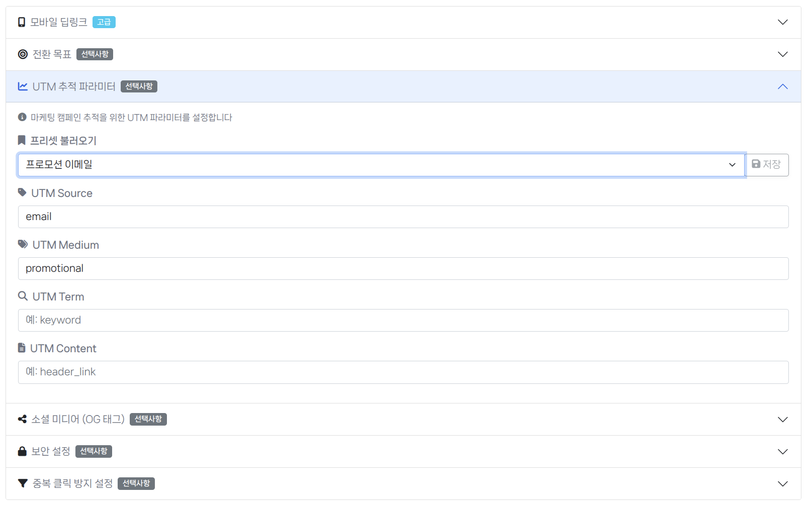
Task: Expand the 전환 목표 section chevron
Action: tap(782, 54)
